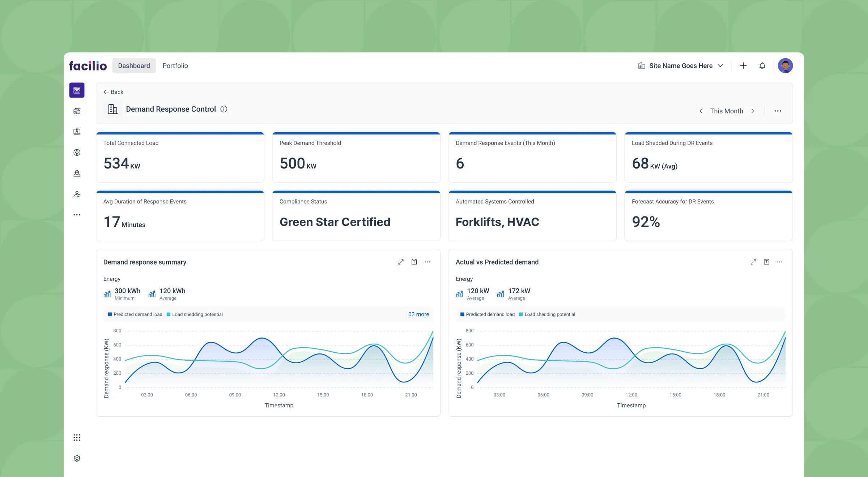Toggle Predicted demand load in summary legend

[135, 314]
